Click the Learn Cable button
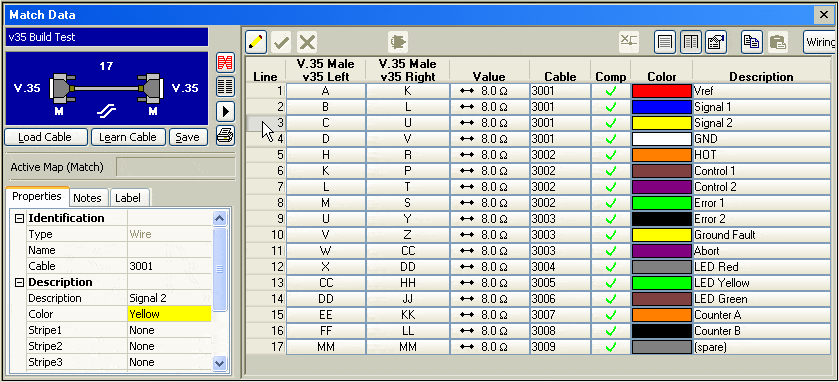The width and height of the screenshot is (839, 382). 128,137
